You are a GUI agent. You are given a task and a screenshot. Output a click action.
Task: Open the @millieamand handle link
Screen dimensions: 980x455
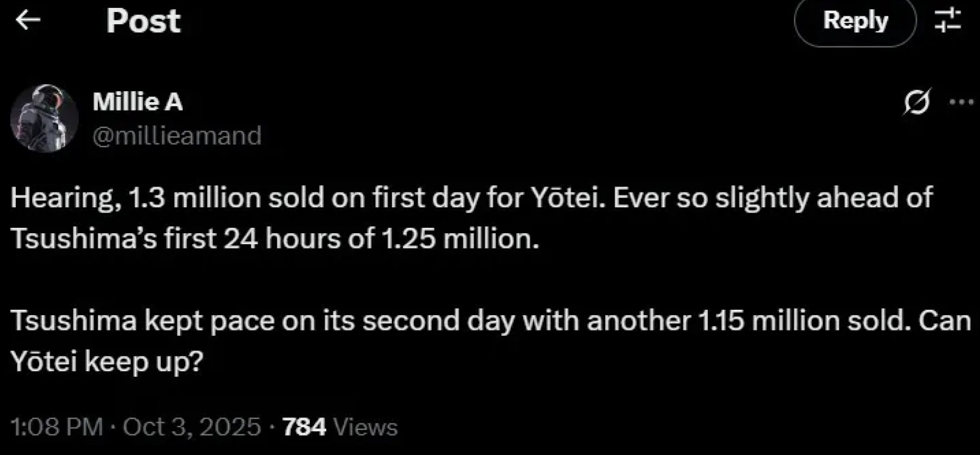tap(177, 135)
